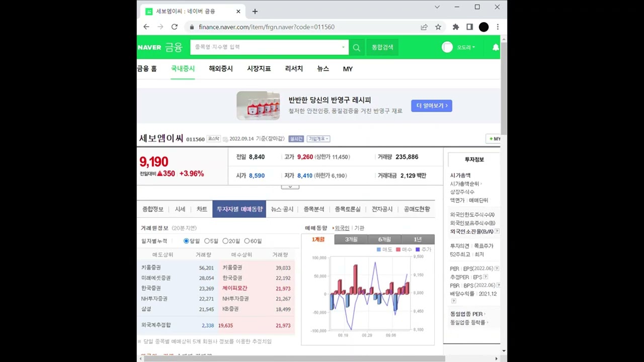644x362 pixels.
Task: Click the NAVER 금융 logo
Action: [x=160, y=47]
